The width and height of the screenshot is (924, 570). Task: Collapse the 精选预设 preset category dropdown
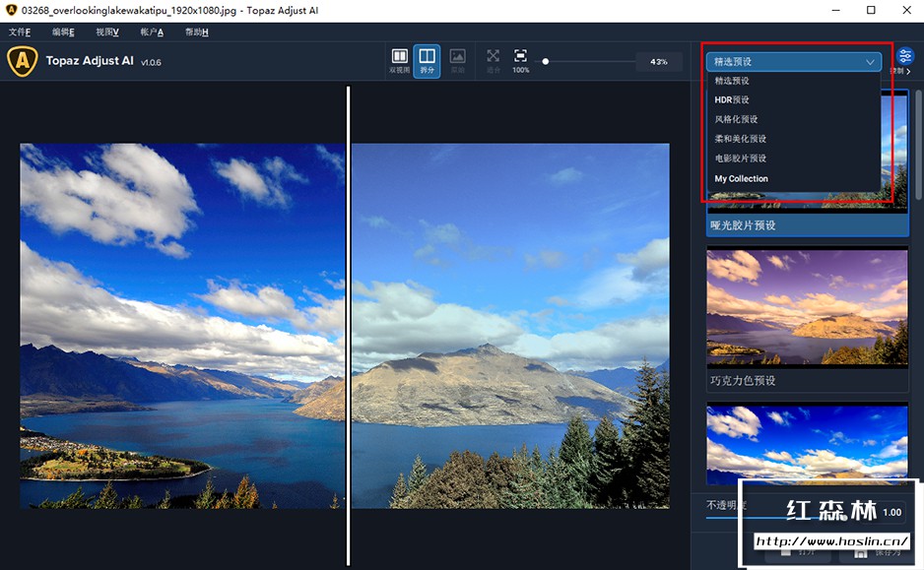[x=794, y=61]
